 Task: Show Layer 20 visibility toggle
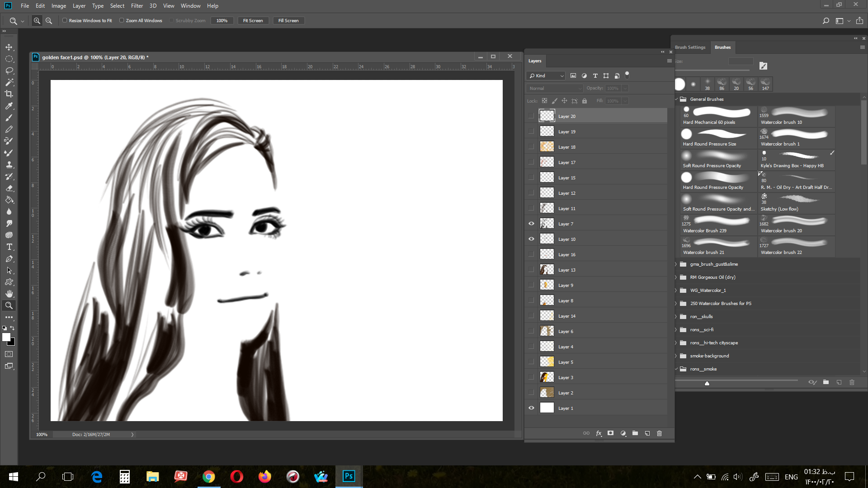(x=531, y=116)
